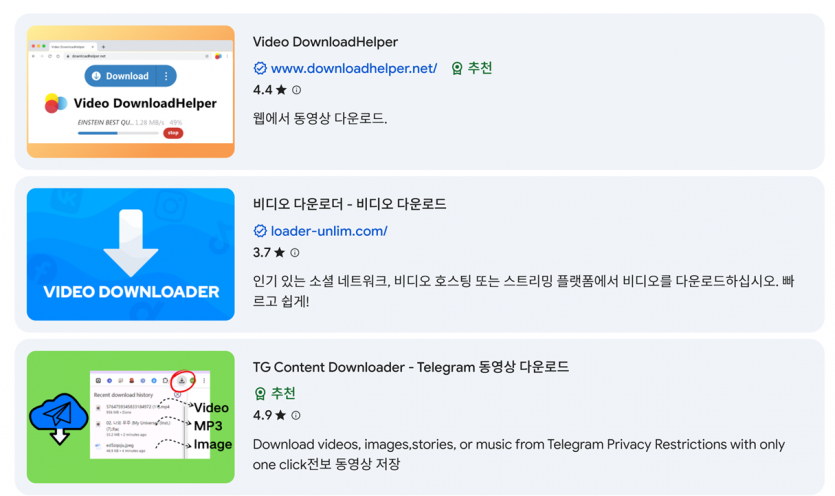This screenshot has width=835, height=496.
Task: Click the 추천 badge icon on TG Content Downloader
Action: pyautogui.click(x=260, y=393)
